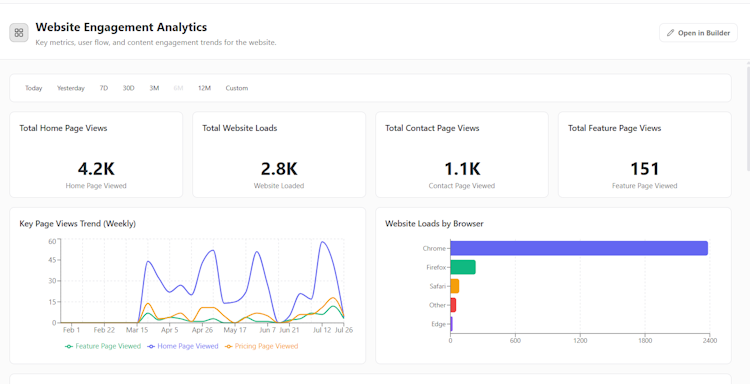Click the dashboard grid icon beside the title
The height and width of the screenshot is (384, 750).
[x=19, y=33]
